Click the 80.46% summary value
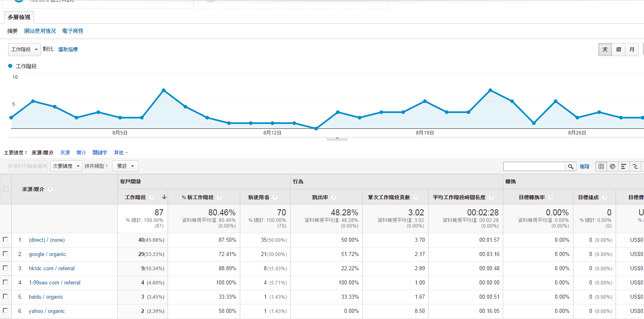 222,213
